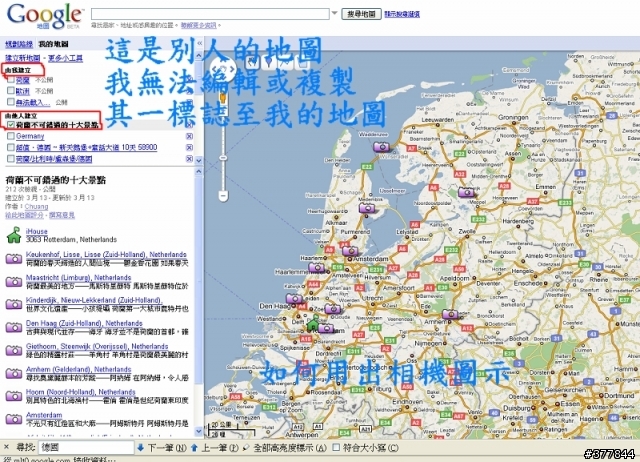Open the Germany map link

click(x=30, y=136)
